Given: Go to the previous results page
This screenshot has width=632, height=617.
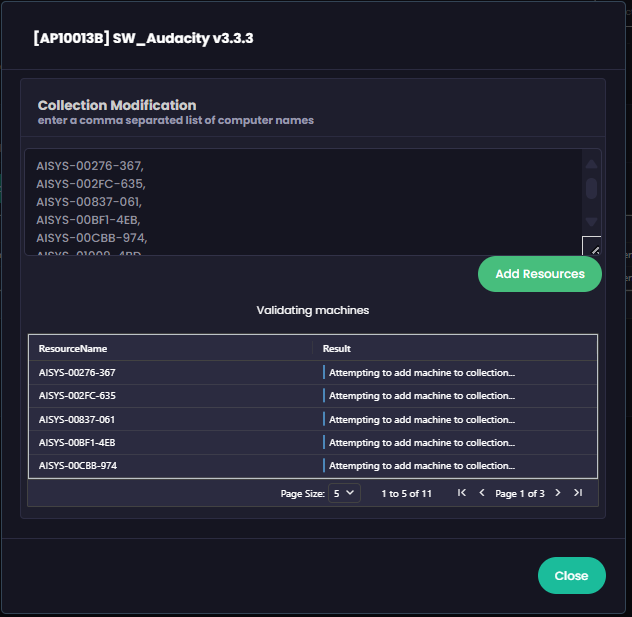Looking at the screenshot, I should pos(481,493).
